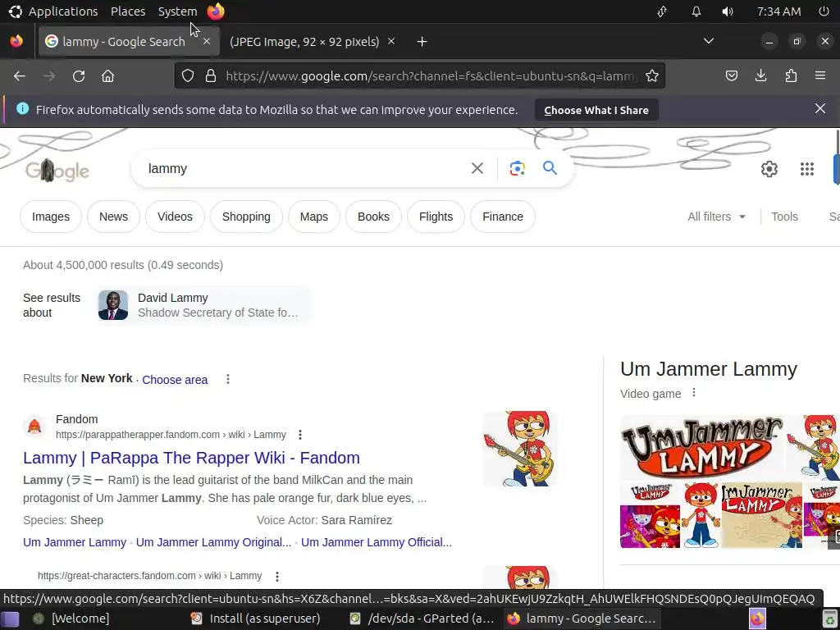The image size is (840, 630).
Task: Expand the All filters dropdown
Action: click(716, 217)
